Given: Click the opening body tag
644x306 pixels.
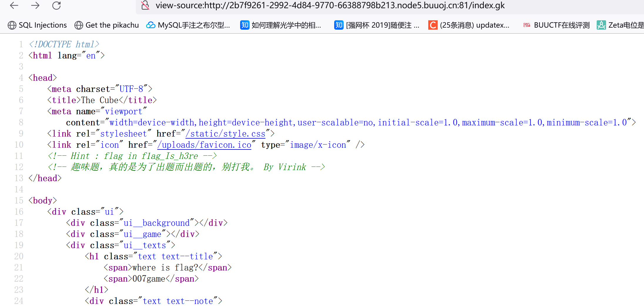Looking at the screenshot, I should [x=43, y=201].
